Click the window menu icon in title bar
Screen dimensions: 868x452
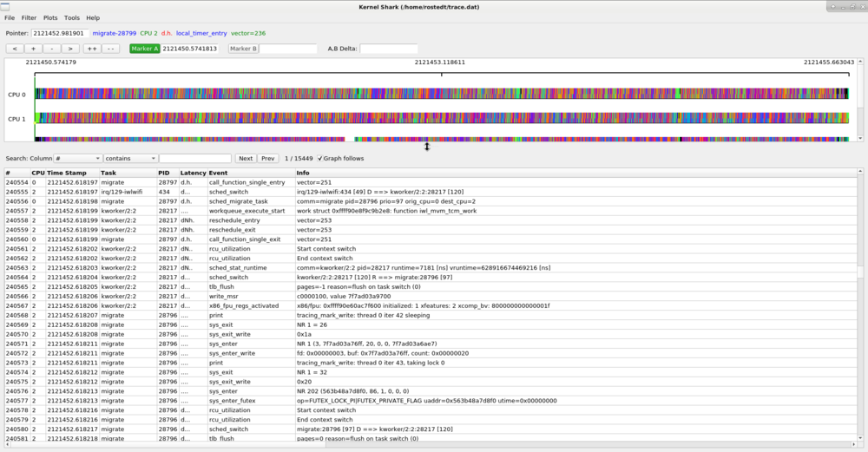tap(5, 7)
